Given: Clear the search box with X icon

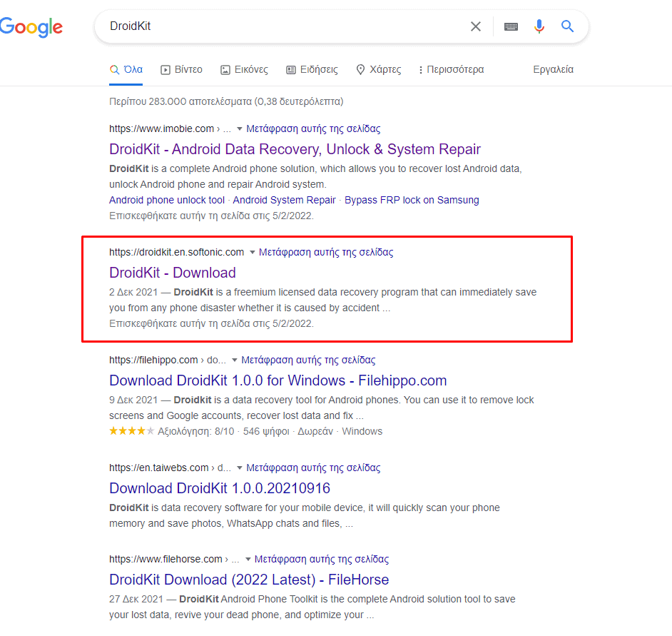Looking at the screenshot, I should click(476, 26).
